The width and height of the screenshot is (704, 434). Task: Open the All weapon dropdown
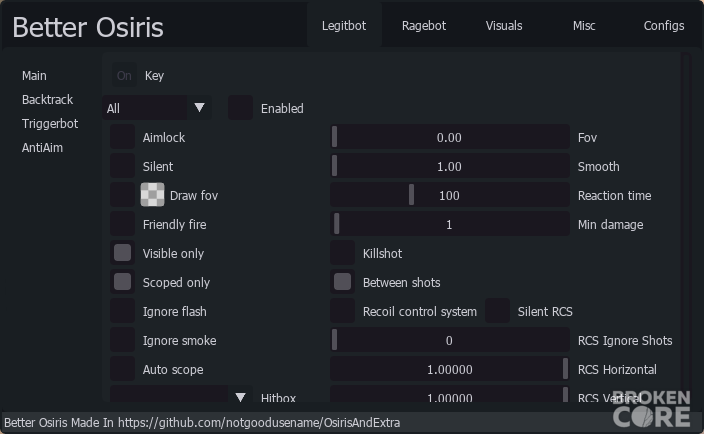[x=156, y=108]
